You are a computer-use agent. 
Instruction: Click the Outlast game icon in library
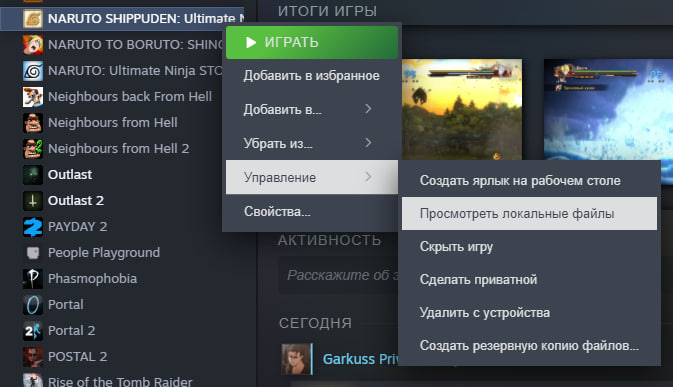[33, 175]
